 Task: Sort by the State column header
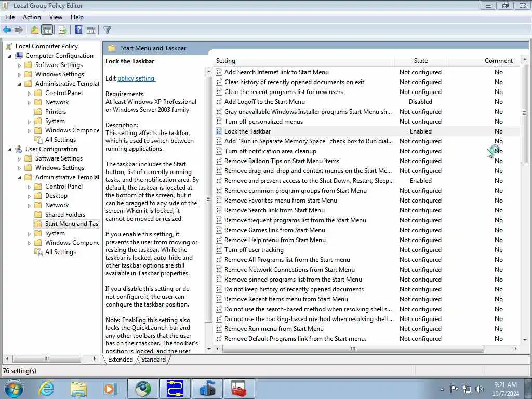(x=421, y=61)
